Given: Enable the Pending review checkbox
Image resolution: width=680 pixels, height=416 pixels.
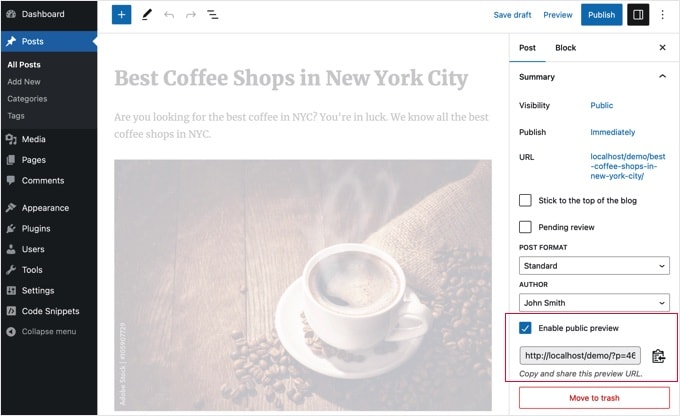Looking at the screenshot, I should [x=526, y=227].
